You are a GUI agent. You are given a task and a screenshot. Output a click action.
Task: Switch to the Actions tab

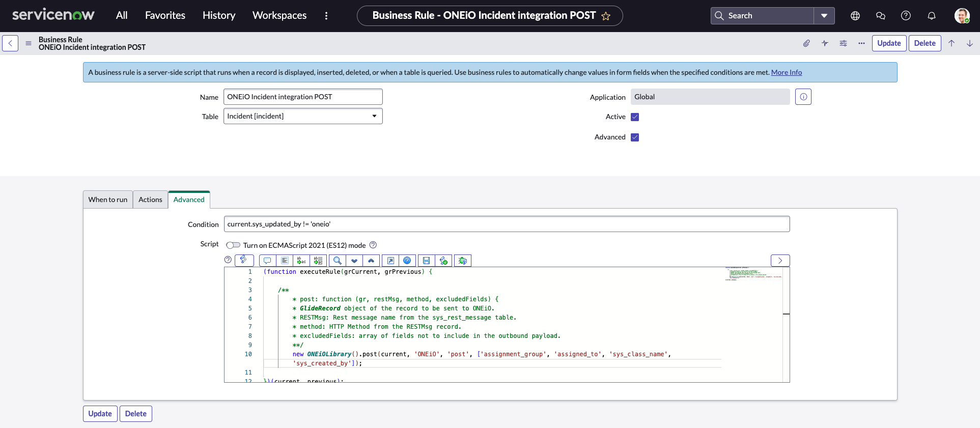pyautogui.click(x=150, y=199)
